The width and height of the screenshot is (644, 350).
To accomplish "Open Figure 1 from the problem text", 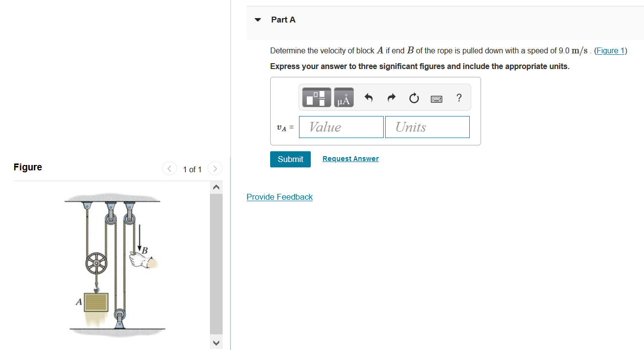I will click(610, 50).
